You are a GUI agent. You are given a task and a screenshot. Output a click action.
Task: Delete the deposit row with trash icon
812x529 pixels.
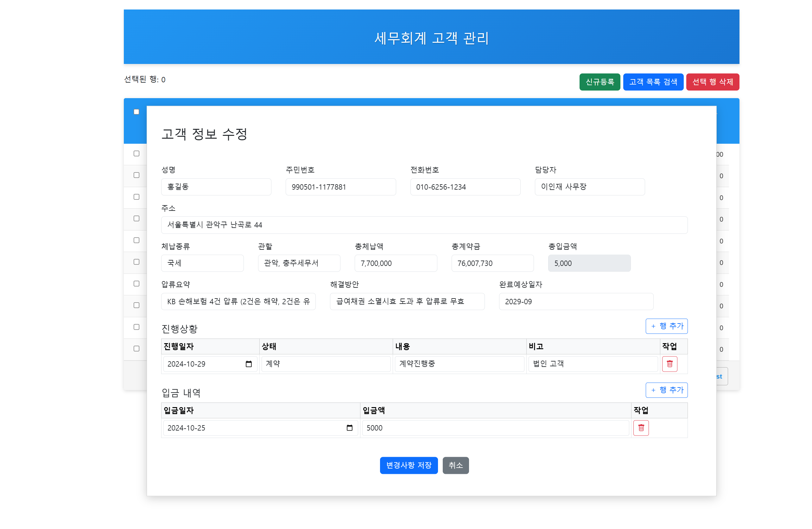pos(641,427)
